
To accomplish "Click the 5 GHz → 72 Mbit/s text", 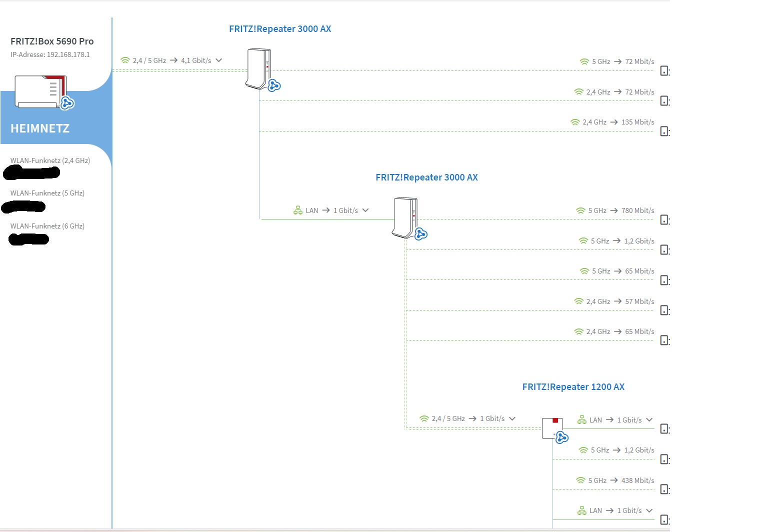I will pos(623,61).
